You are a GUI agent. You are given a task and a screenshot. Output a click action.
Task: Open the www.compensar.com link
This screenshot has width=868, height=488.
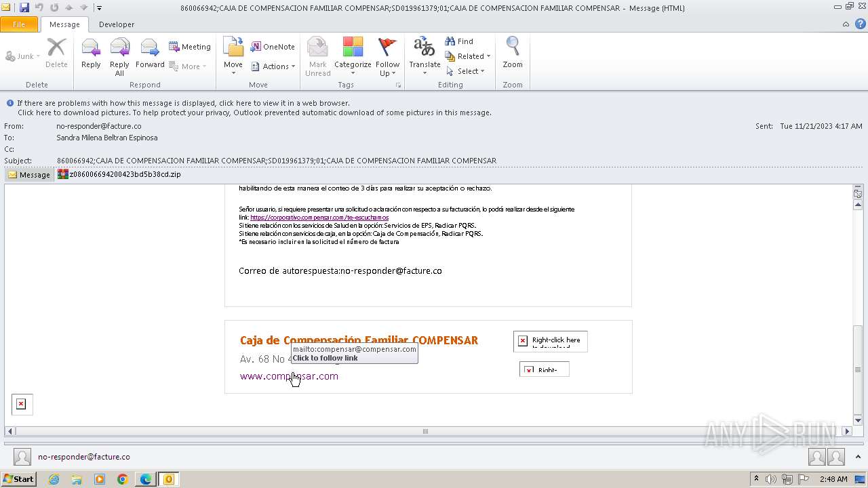(x=289, y=376)
